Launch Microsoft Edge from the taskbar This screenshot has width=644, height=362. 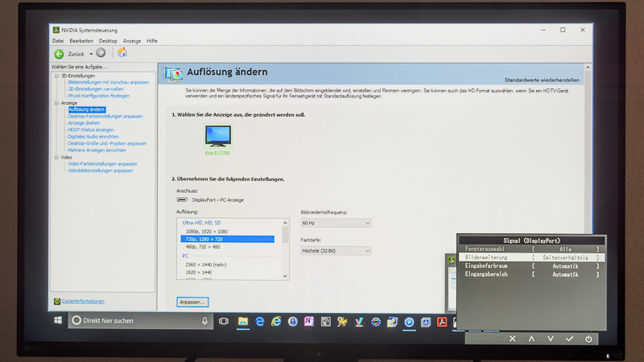coord(259,322)
